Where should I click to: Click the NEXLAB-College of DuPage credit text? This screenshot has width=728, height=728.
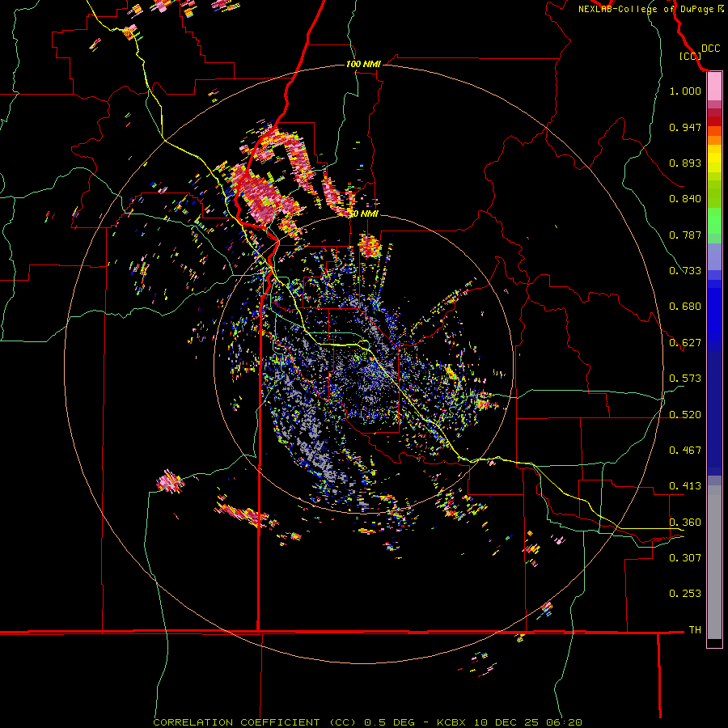coord(645,9)
